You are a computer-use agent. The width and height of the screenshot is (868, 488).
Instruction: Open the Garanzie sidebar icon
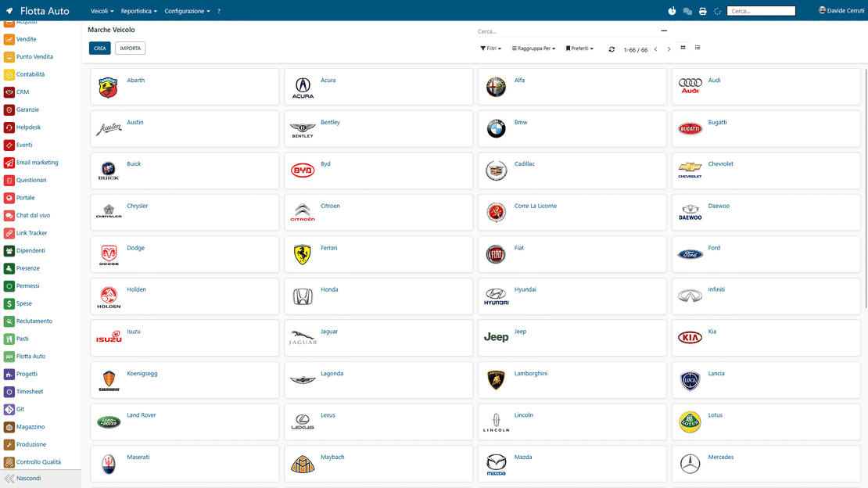tap(9, 109)
